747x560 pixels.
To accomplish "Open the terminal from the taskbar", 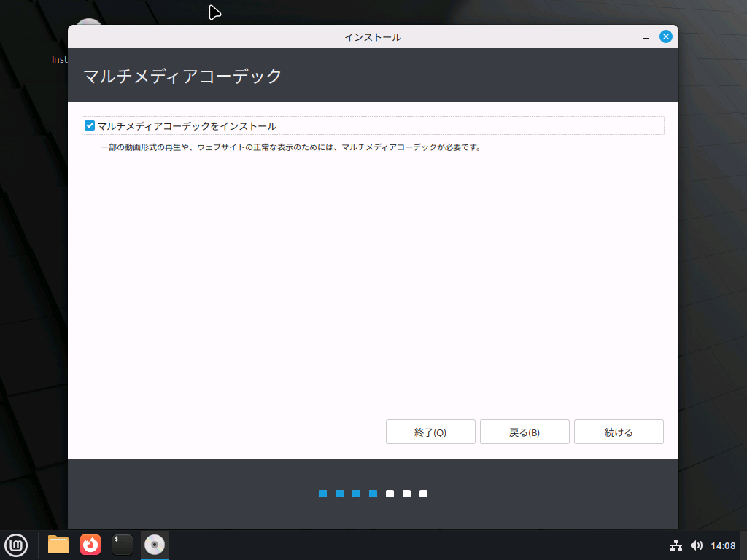I will point(122,545).
